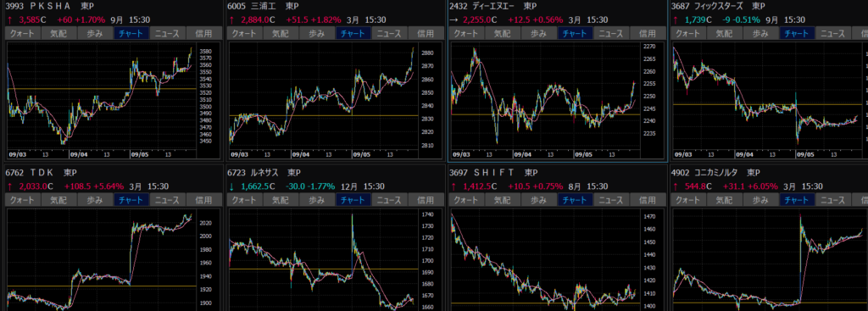Open 信用 tab for 6723 ルネサス
Screen dimensions: 868x311
tap(426, 200)
